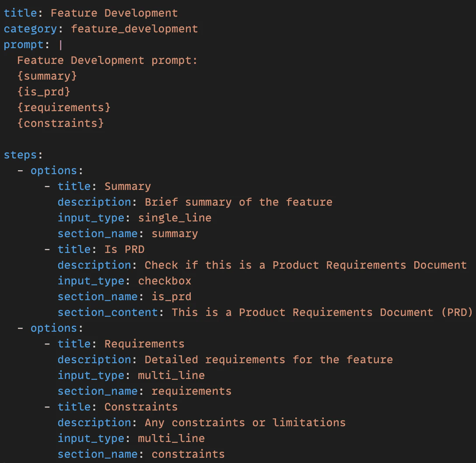Viewport: 476px width, 463px height.
Task: Click the multi_line value under Requirements
Action: [x=171, y=375]
